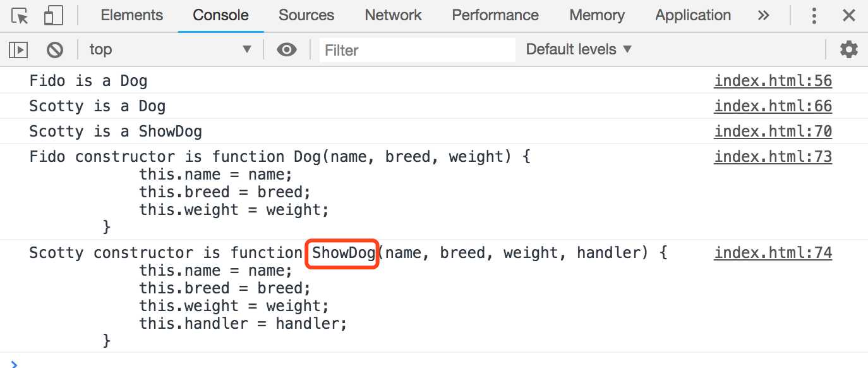
Task: Open the top JavaScript context dropdown
Action: (x=169, y=49)
